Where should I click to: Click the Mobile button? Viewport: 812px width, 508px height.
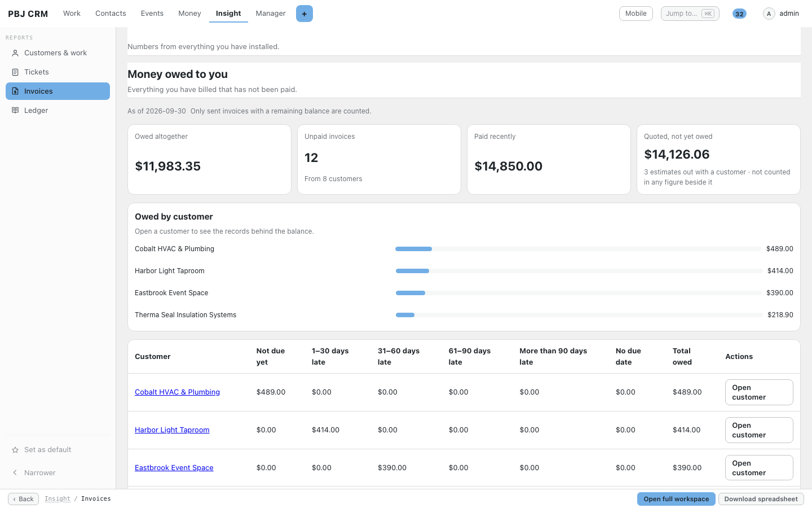pyautogui.click(x=636, y=14)
